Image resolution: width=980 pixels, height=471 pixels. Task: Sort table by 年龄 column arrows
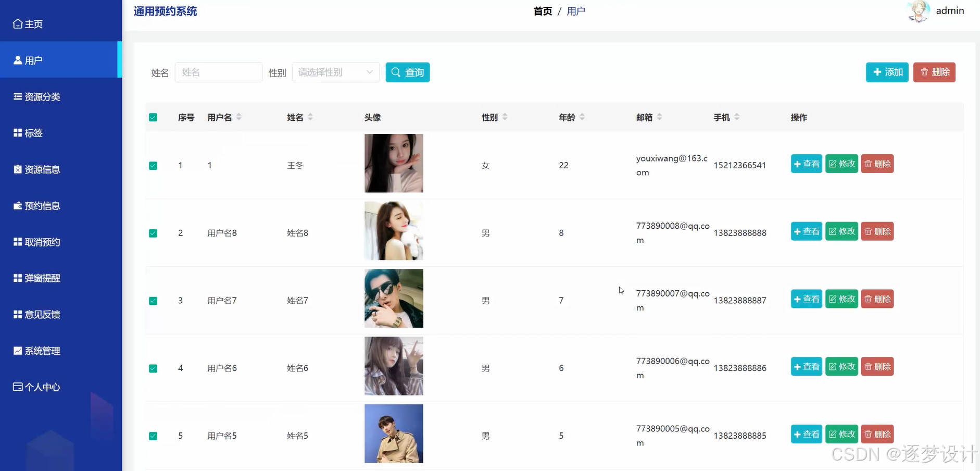click(582, 117)
